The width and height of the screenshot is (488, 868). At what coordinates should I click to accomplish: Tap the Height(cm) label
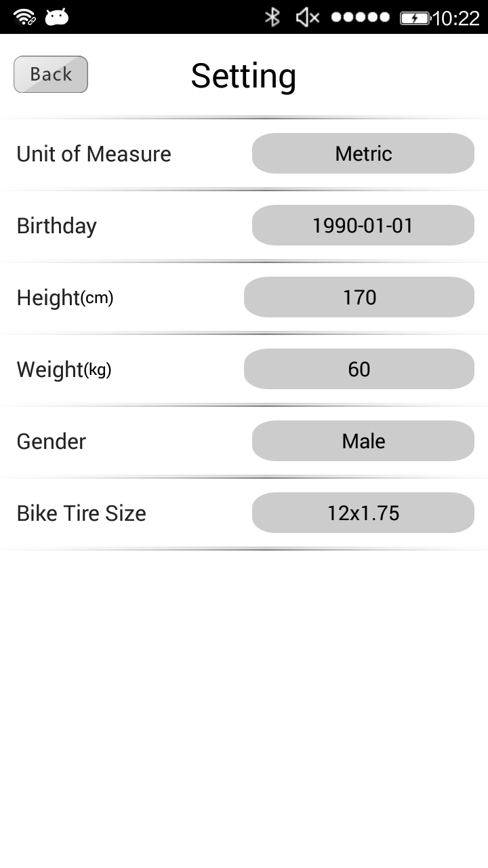65,298
